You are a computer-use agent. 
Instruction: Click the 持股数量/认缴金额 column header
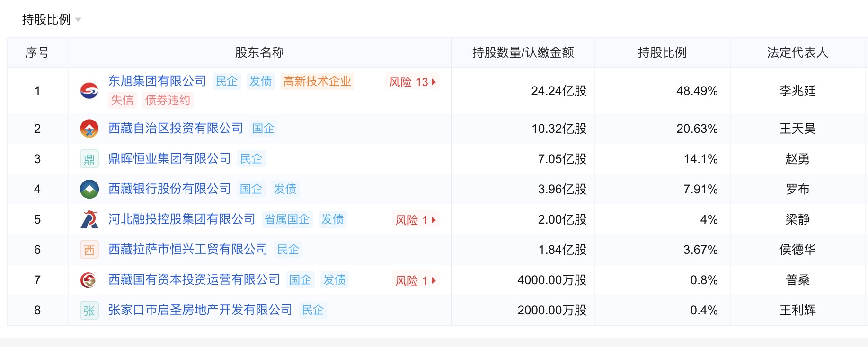click(x=523, y=52)
